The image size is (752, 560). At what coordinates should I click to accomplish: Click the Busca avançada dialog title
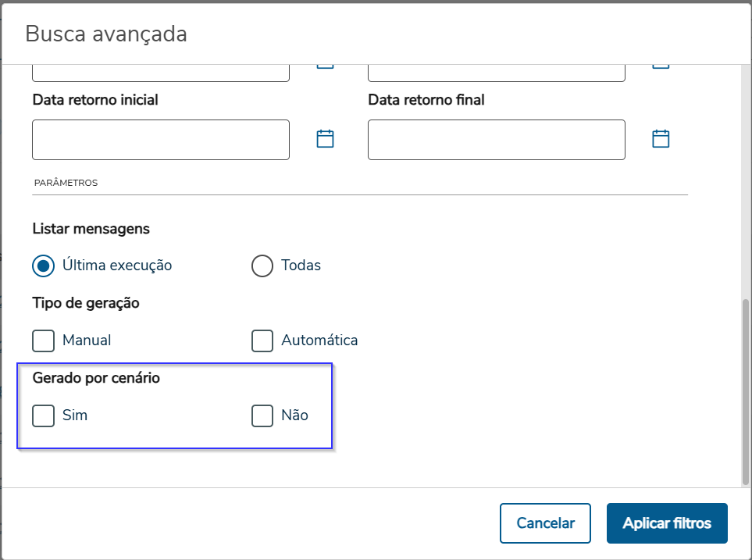[x=106, y=34]
